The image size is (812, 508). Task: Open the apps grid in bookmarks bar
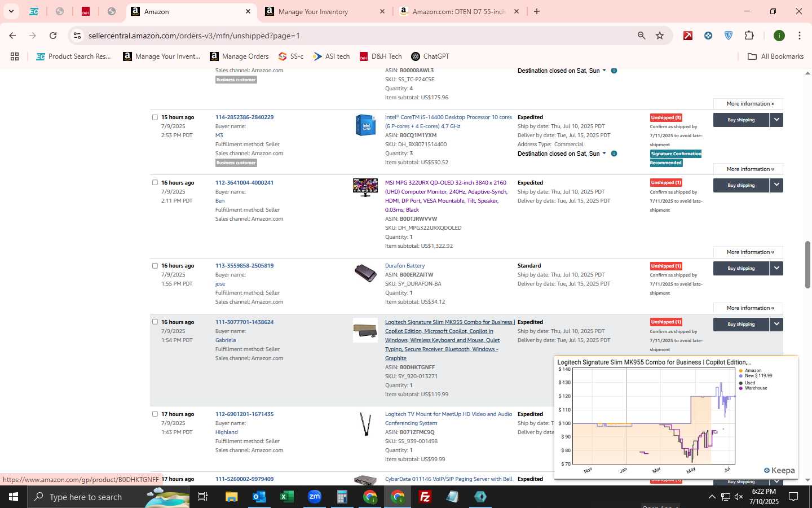click(x=15, y=56)
